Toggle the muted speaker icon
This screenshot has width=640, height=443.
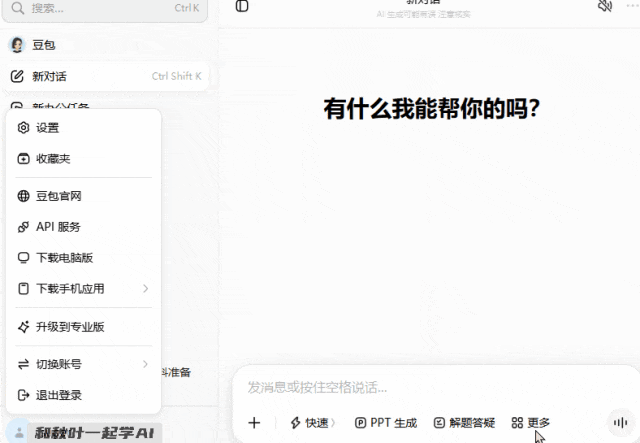[605, 6]
